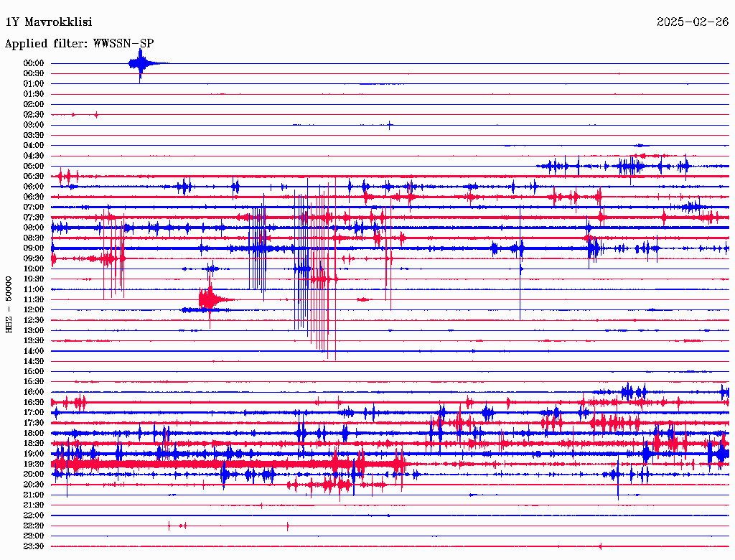Screen dimensions: 735x560
Task: Click the 12:00 time label
Action: click(x=34, y=310)
